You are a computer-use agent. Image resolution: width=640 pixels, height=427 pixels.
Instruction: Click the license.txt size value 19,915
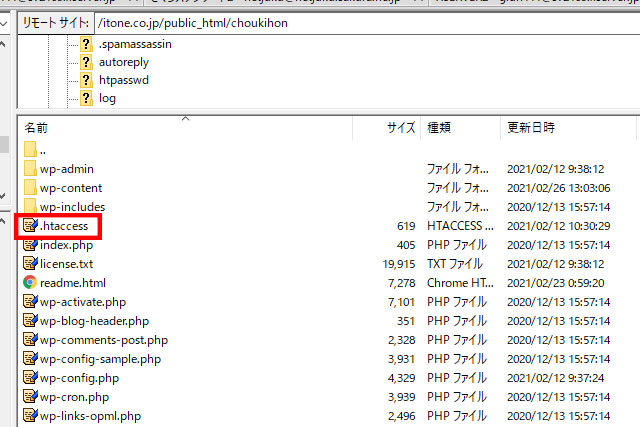coord(399,264)
